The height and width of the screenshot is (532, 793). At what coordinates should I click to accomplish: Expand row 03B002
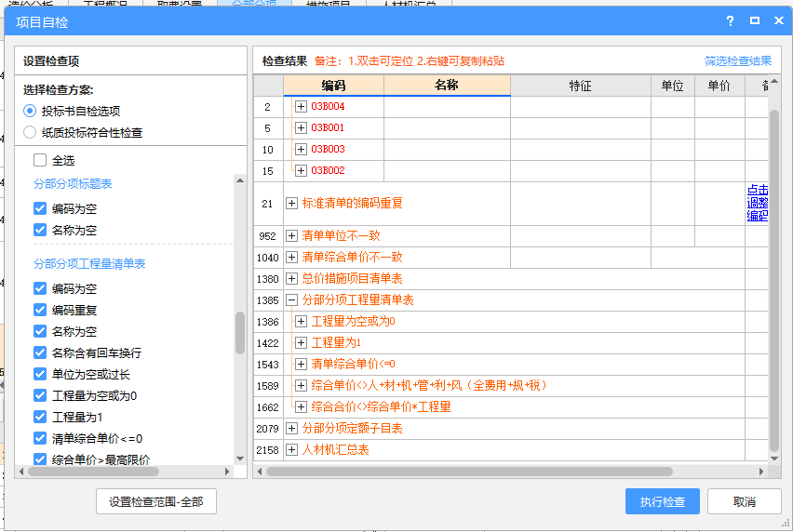[301, 171]
